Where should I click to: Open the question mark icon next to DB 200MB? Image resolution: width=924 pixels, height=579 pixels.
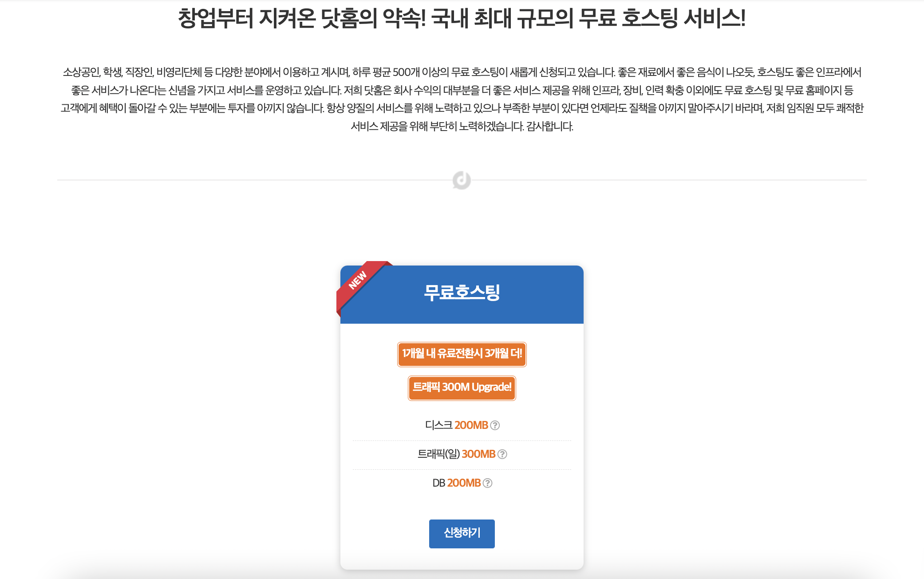click(487, 483)
